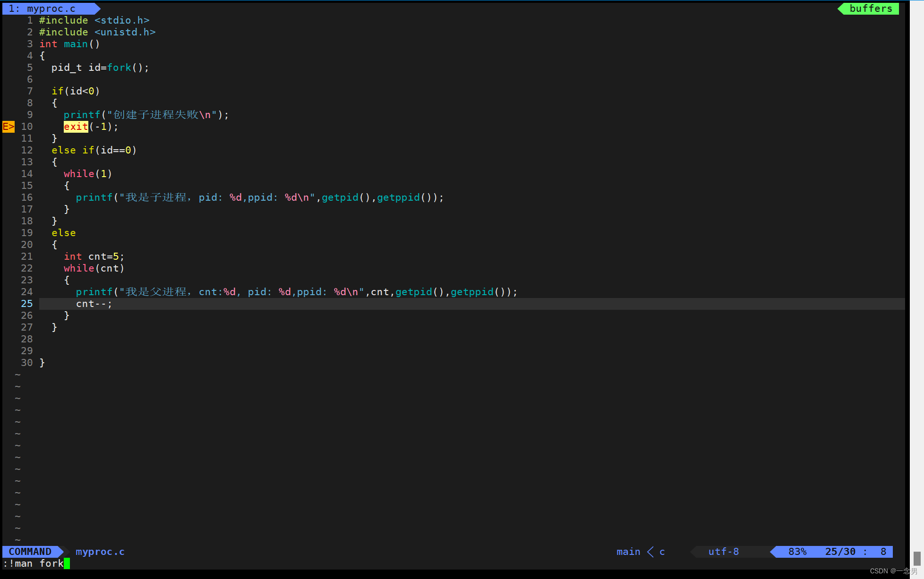Screen dimensions: 924x579
Task: Click the :!man fork command line
Action: (x=33, y=563)
